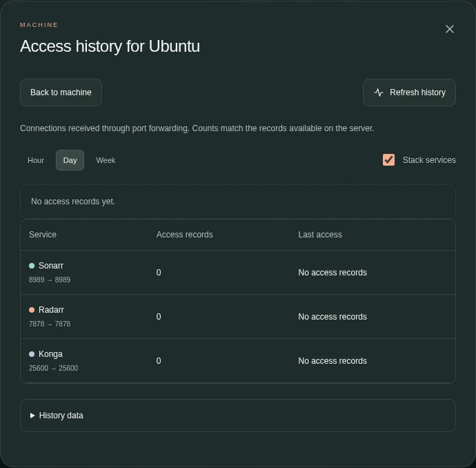Click the port mapping 25600 → 25600
This screenshot has width=476, height=468.
pyautogui.click(x=53, y=368)
